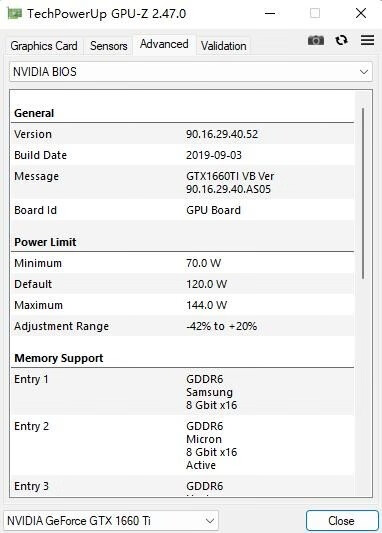Minimize the GPU-Z window

point(270,14)
